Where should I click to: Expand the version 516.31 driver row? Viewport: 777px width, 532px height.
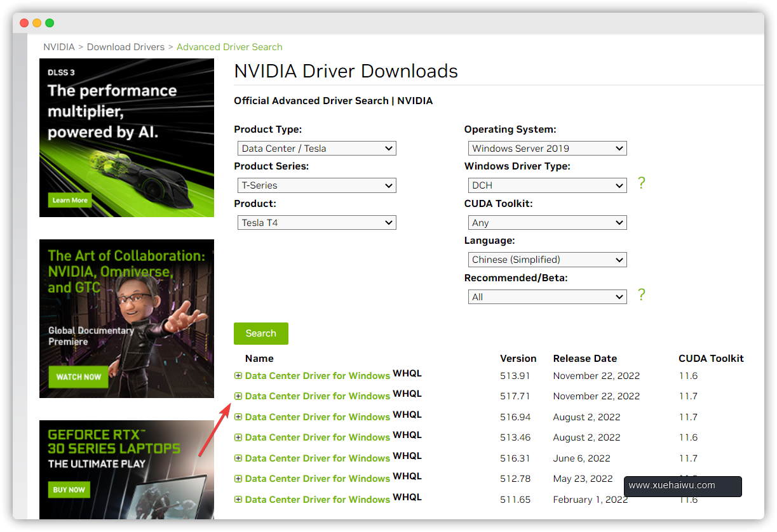238,458
